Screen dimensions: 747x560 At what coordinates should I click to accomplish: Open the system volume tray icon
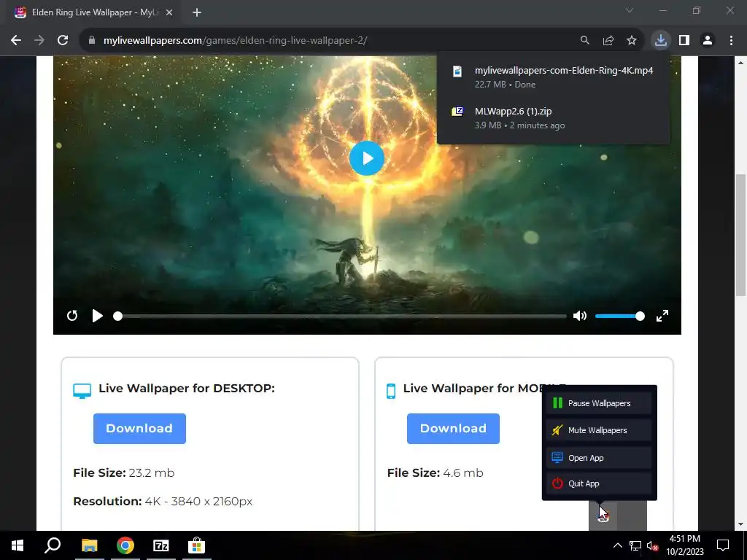[652, 545]
